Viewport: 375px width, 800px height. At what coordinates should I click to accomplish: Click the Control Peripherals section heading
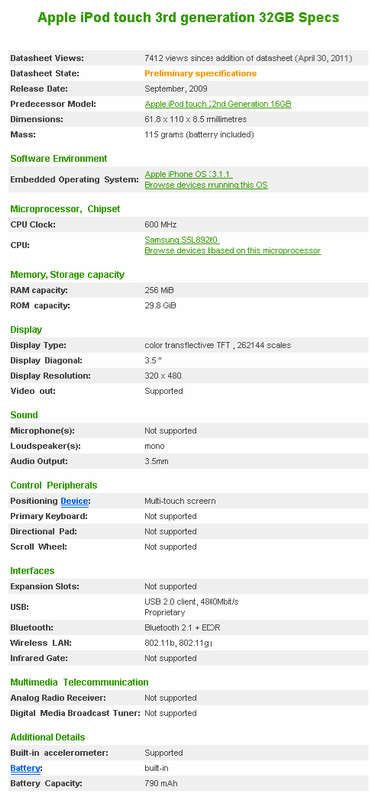click(54, 485)
